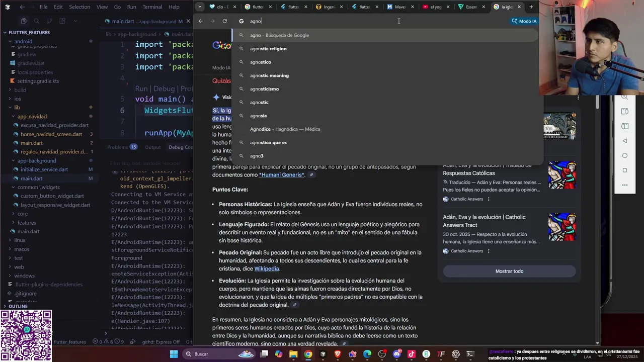Open settings.gradle.kts file
Viewport: 644px width, 362px height.
click(x=38, y=81)
